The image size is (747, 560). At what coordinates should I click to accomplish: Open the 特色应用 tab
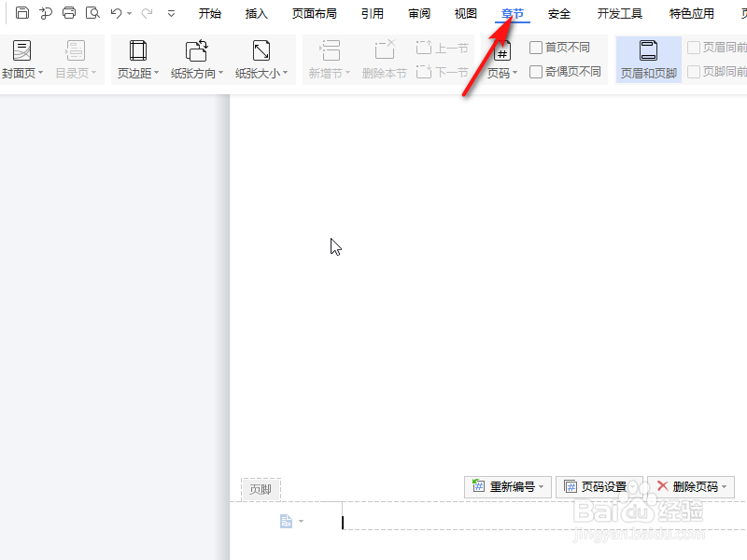click(692, 14)
